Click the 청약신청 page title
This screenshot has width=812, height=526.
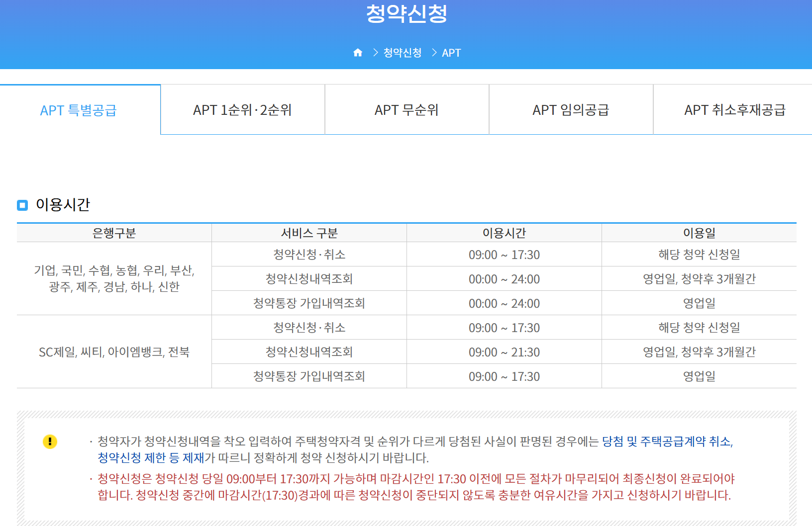[x=406, y=14]
